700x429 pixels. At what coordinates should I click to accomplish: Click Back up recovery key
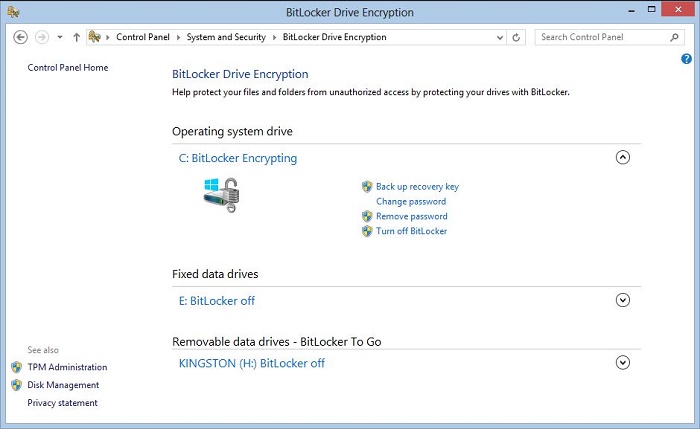[x=417, y=187]
